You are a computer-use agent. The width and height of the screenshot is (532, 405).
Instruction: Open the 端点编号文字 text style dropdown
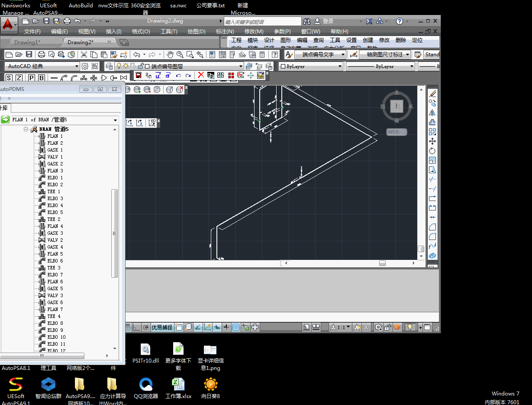[320, 55]
